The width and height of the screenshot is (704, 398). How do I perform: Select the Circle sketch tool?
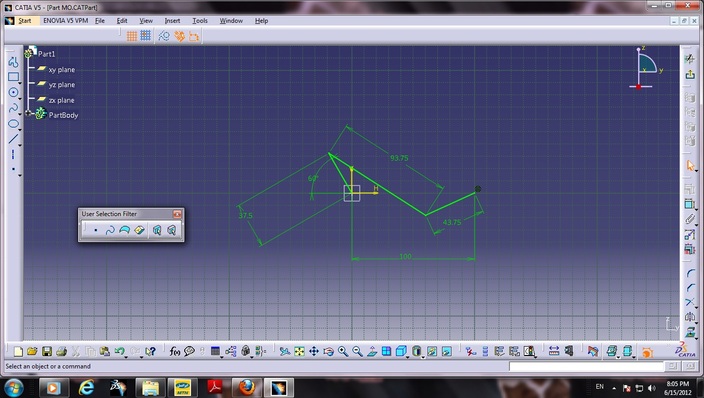coord(13,93)
